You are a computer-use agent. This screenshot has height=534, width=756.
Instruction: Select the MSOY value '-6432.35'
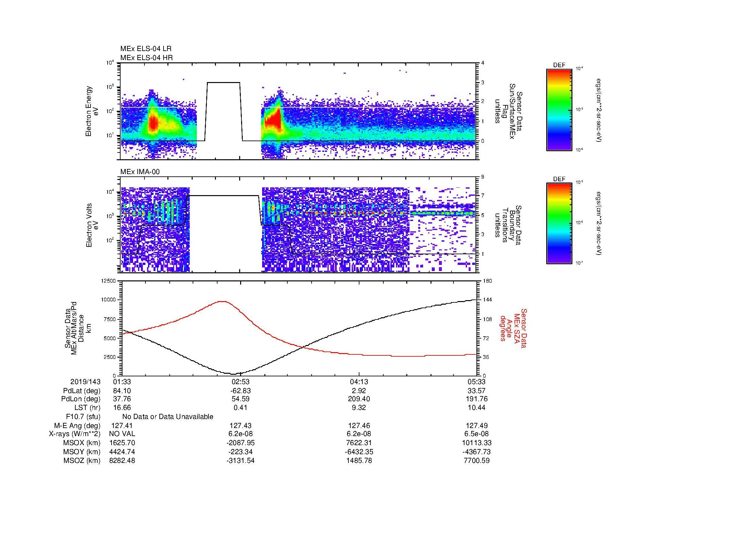coord(359,452)
